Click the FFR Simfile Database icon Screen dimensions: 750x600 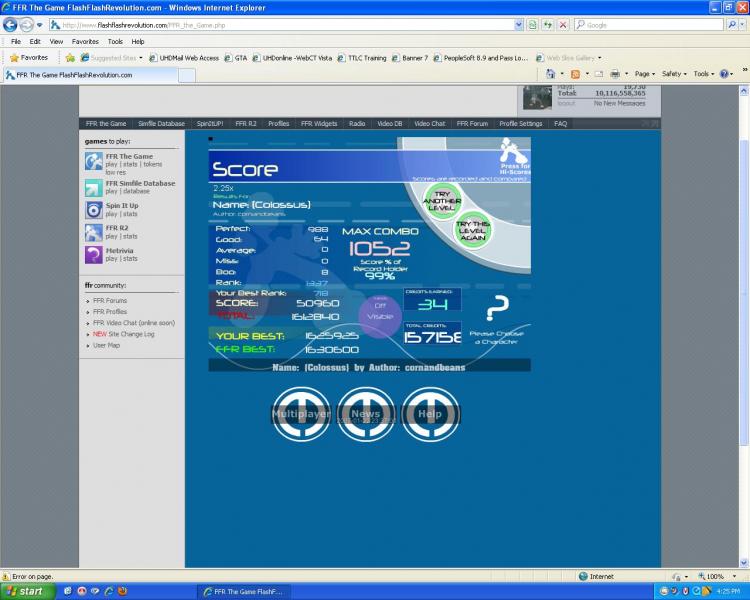(94, 188)
